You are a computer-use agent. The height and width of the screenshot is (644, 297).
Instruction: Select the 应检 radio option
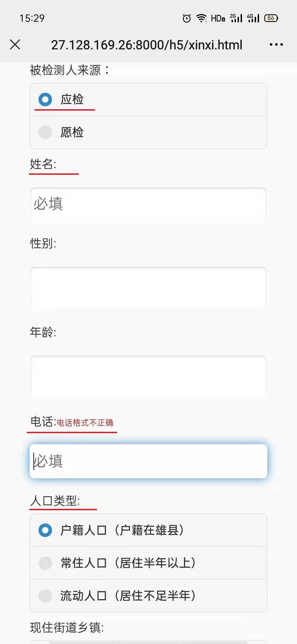point(45,99)
